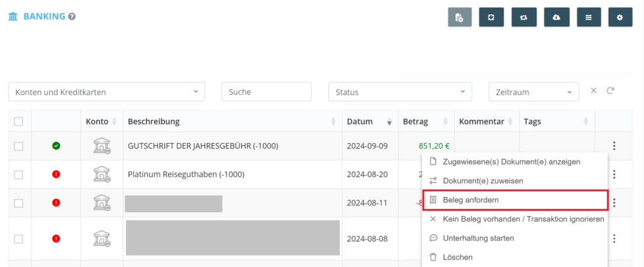The image size is (644, 267).
Task: Click bank account icon in Platinum Reiseguthaben row
Action: click(x=101, y=174)
